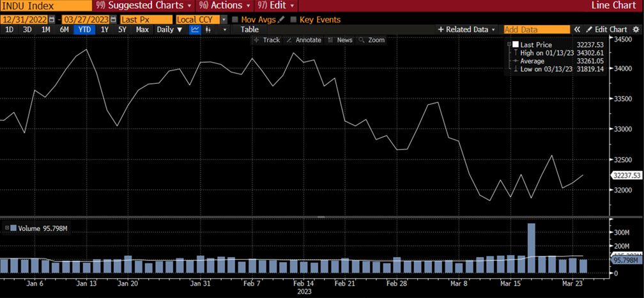Image resolution: width=644 pixels, height=298 pixels.
Task: Click the 34302.61 high value
Action: click(592, 53)
